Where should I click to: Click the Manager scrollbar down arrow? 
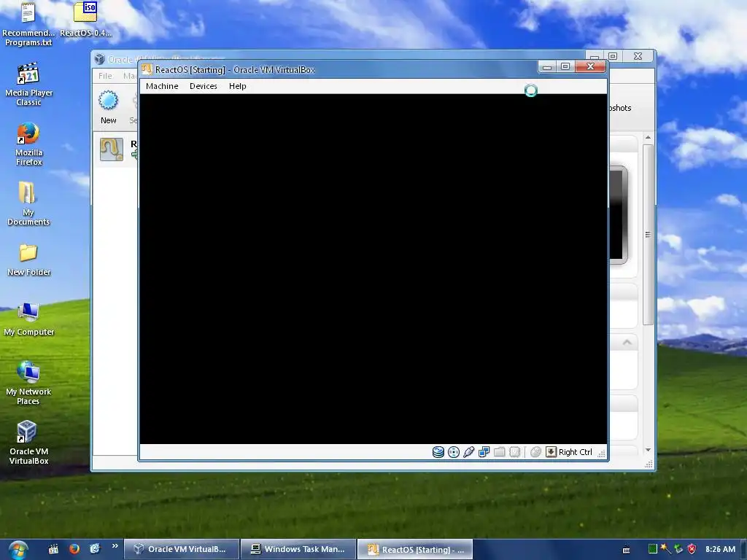648,450
